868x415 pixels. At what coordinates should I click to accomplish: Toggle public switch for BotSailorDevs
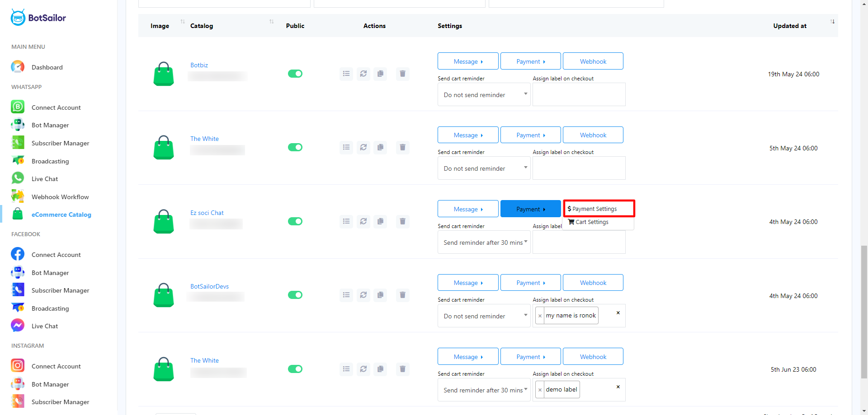tap(295, 295)
